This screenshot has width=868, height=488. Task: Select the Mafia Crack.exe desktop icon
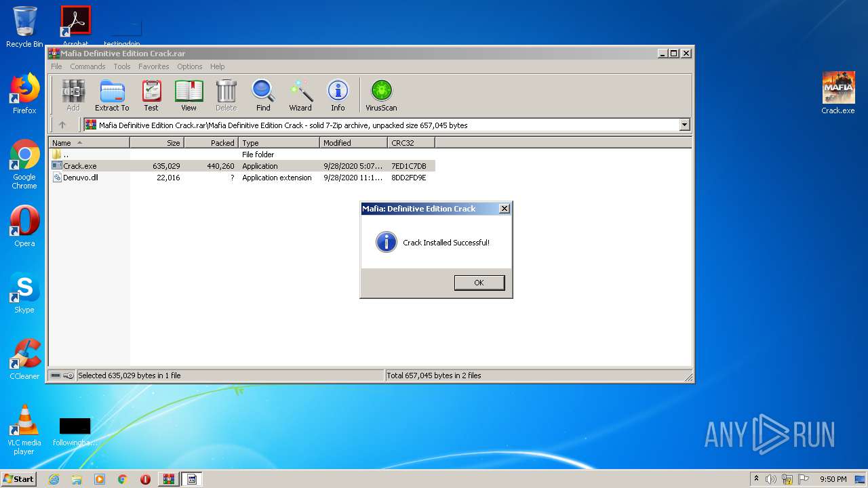[838, 93]
